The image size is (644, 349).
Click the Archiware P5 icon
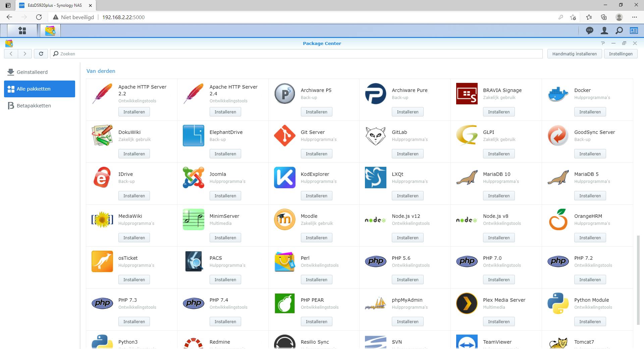[285, 94]
